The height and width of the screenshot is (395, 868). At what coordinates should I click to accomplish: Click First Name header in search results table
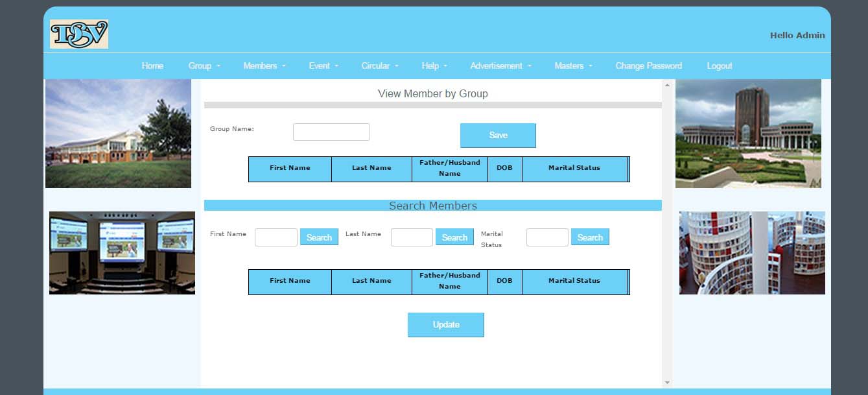(290, 281)
